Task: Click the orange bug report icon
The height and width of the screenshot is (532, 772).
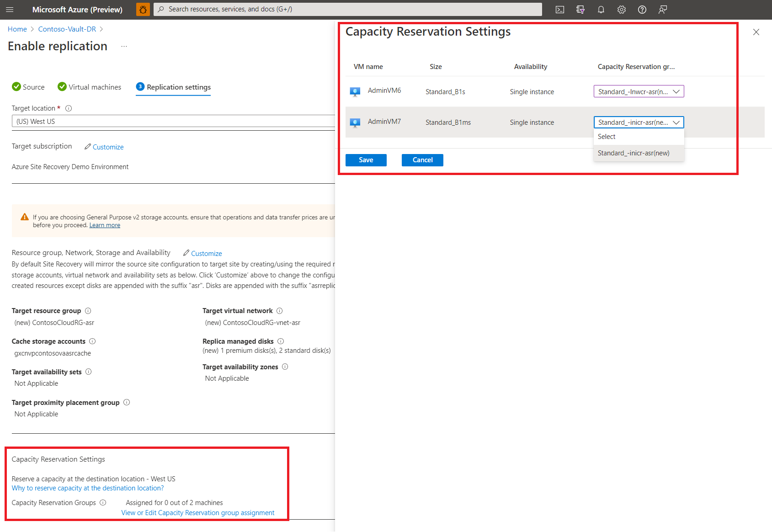Action: 143,10
